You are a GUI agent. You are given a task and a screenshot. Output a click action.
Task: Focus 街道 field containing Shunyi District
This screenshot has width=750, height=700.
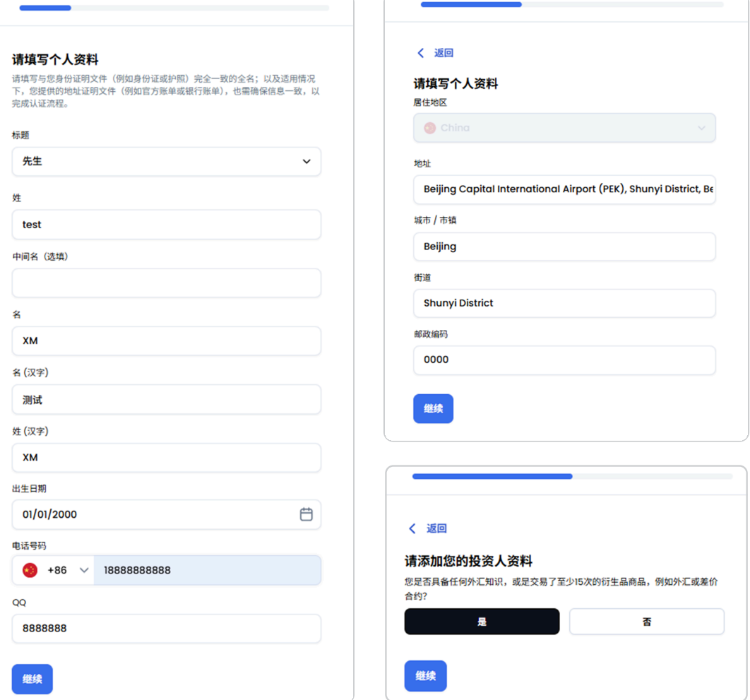564,303
